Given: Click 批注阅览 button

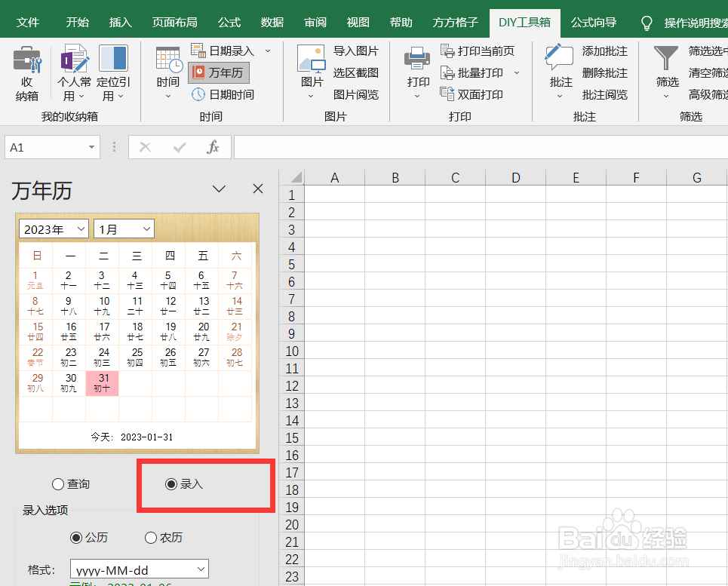Looking at the screenshot, I should 604,95.
